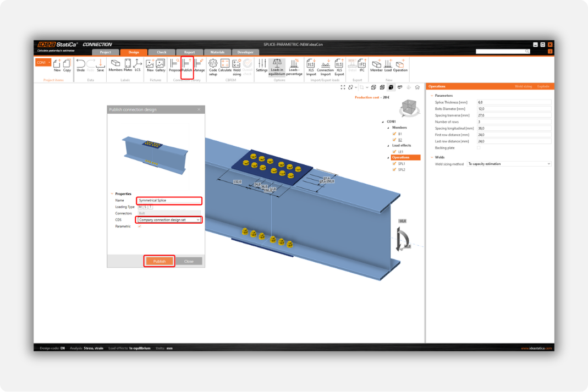Collapse Properties section in publish dialog
Screen dimensions: 588x392
(112, 194)
